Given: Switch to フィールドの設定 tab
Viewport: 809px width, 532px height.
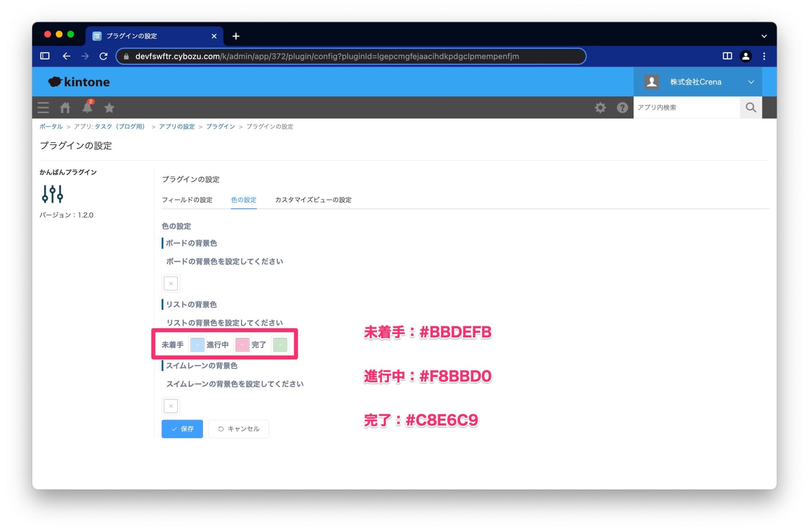Looking at the screenshot, I should click(187, 200).
